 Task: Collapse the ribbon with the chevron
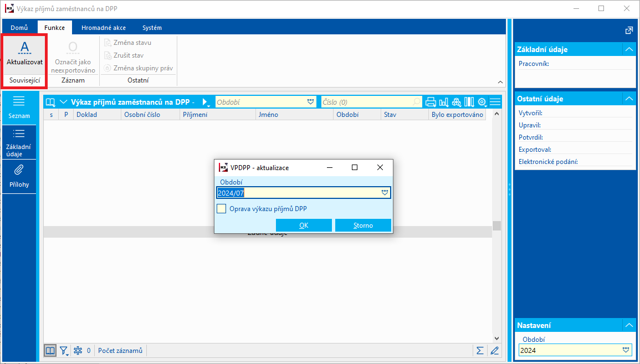click(500, 82)
